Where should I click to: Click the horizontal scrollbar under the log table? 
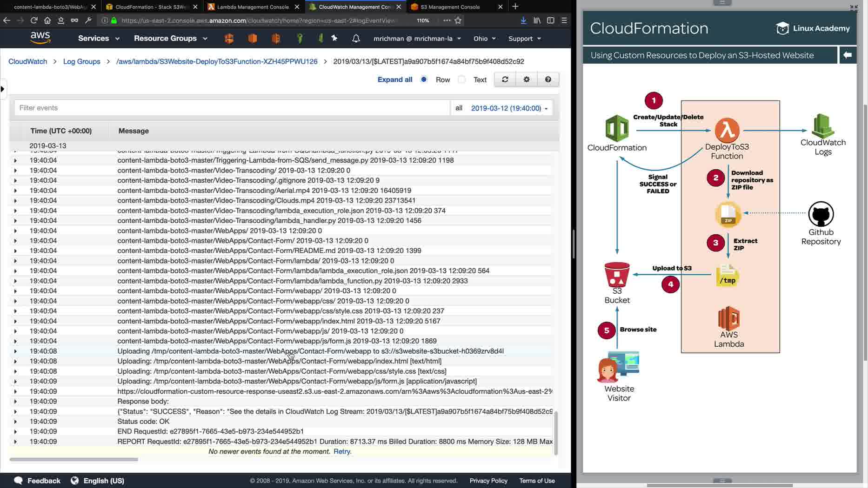tap(74, 460)
